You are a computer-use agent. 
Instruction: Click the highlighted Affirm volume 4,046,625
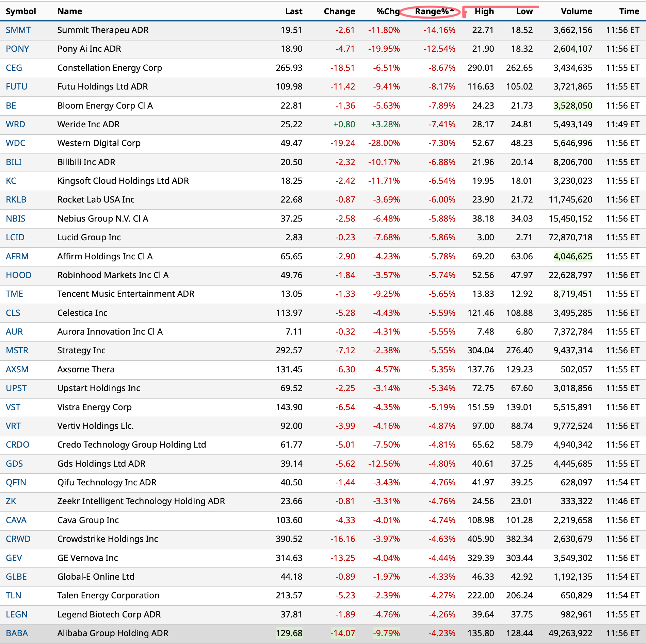point(572,257)
